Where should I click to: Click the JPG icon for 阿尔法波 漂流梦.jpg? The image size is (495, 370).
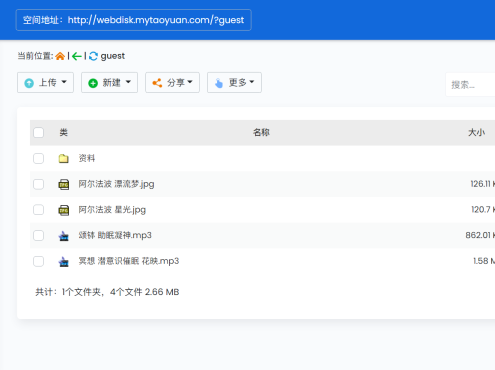64,184
